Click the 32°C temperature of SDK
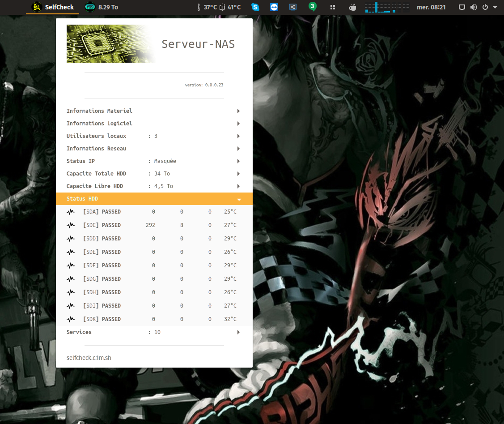The image size is (504, 424). coord(230,319)
